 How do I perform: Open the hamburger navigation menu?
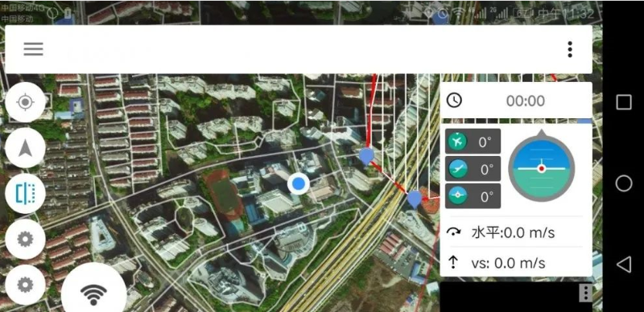(33, 49)
